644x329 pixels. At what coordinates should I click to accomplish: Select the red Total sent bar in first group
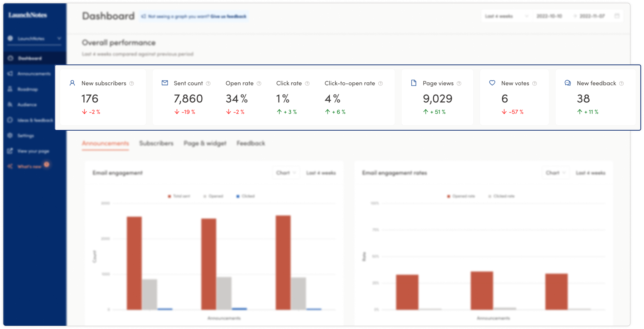(134, 263)
